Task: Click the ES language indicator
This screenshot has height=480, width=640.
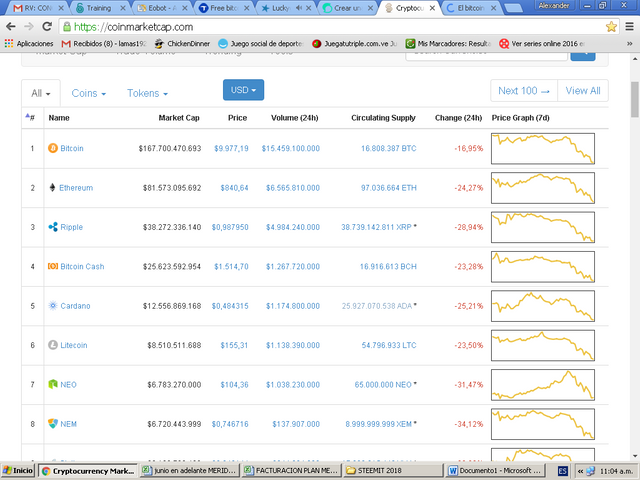Action: coord(562,471)
